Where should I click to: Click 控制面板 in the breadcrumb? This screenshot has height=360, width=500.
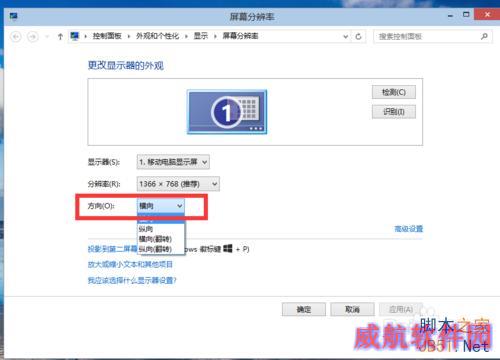[x=107, y=36]
